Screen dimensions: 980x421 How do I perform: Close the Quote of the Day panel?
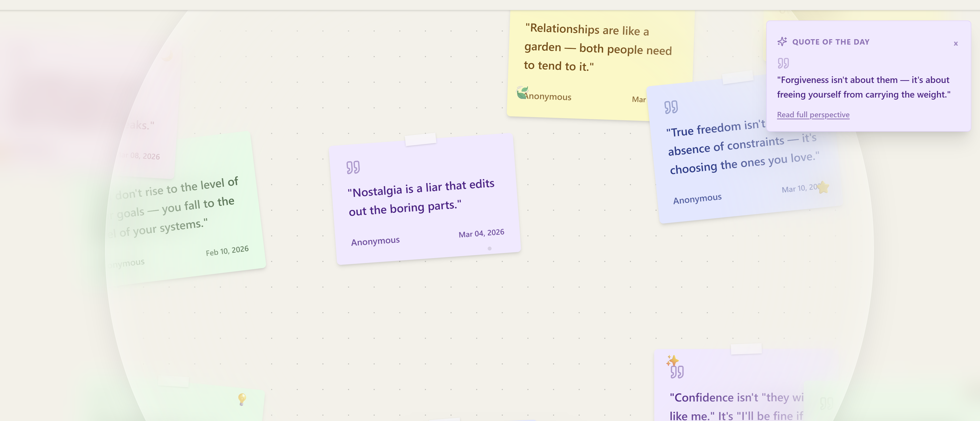tap(955, 43)
